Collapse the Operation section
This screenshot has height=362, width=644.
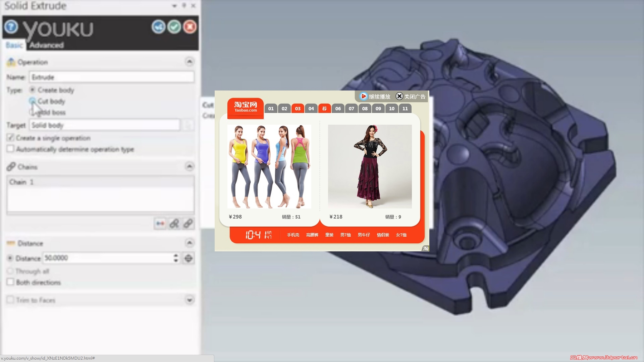[x=190, y=62]
